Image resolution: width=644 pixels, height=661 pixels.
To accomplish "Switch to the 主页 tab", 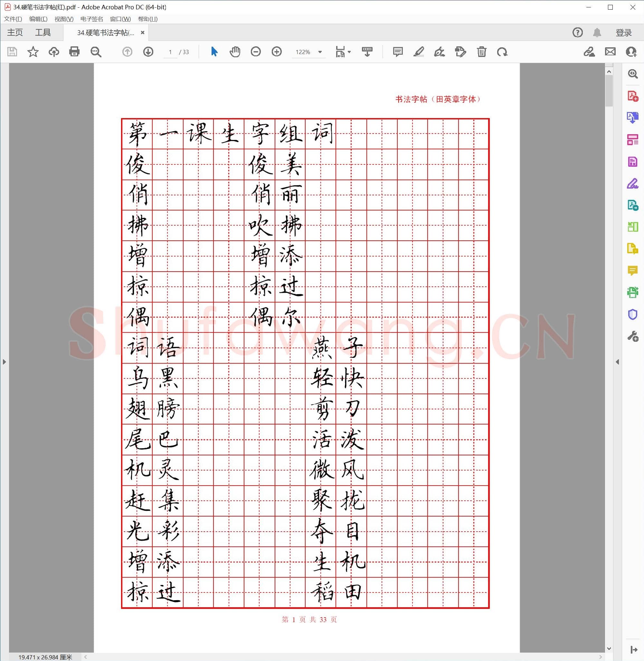I will tap(15, 33).
